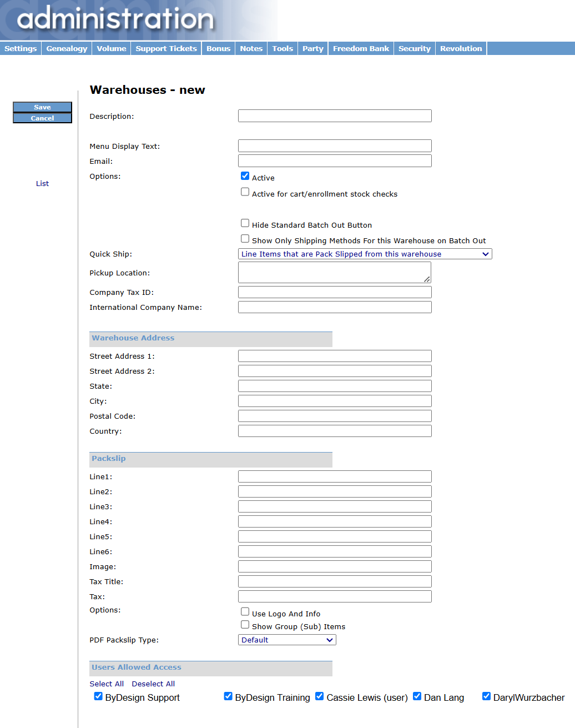The height and width of the screenshot is (728, 575).
Task: Open the Genealogy menu
Action: (x=67, y=48)
